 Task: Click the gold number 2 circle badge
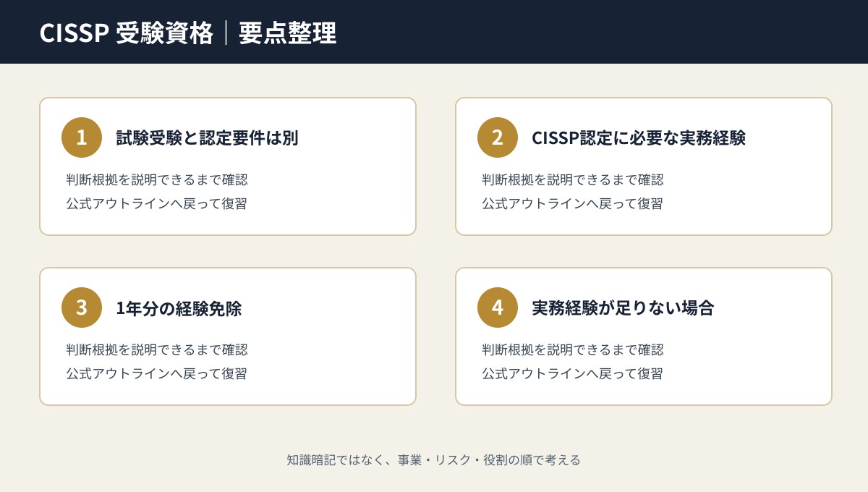(x=498, y=137)
